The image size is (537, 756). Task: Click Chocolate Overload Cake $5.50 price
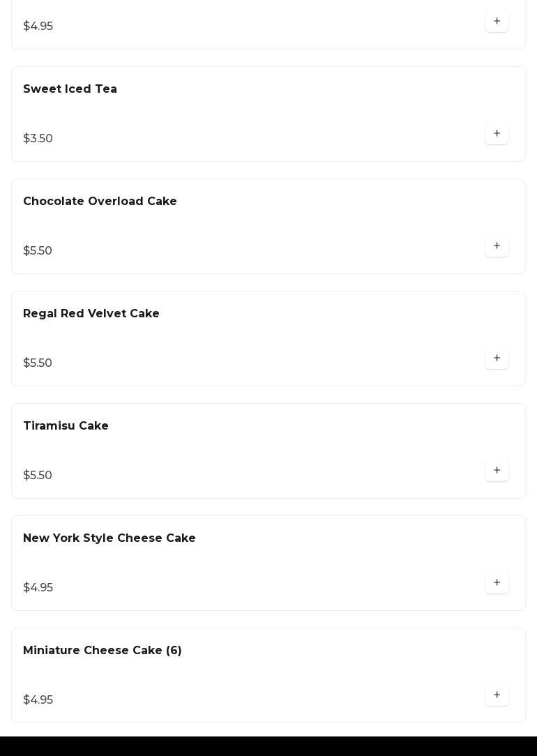click(x=38, y=251)
